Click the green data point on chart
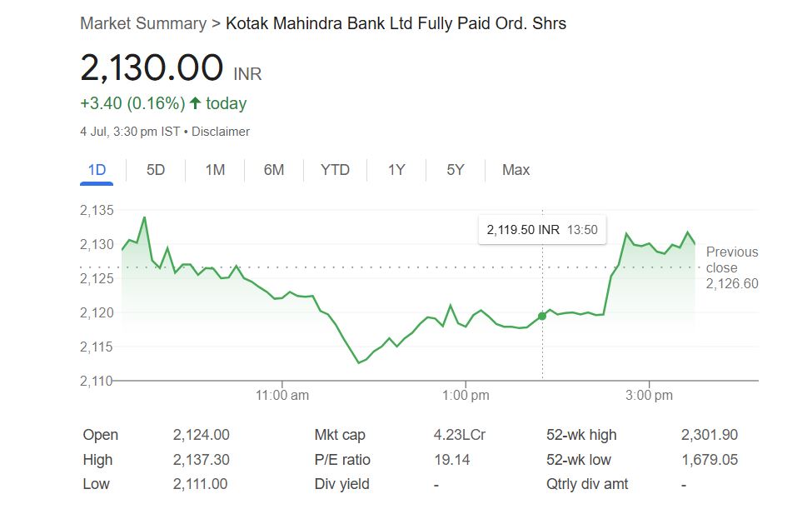The image size is (812, 514). coord(542,316)
